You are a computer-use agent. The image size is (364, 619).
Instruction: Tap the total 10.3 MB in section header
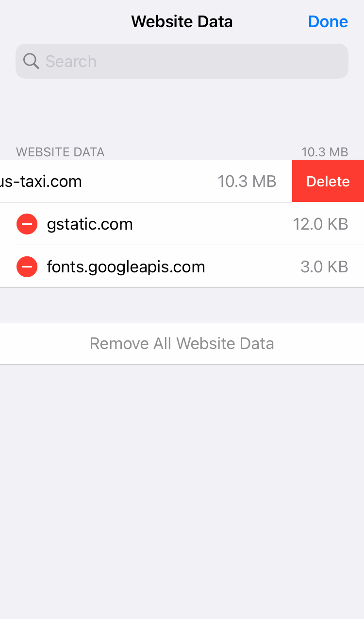pyautogui.click(x=325, y=152)
